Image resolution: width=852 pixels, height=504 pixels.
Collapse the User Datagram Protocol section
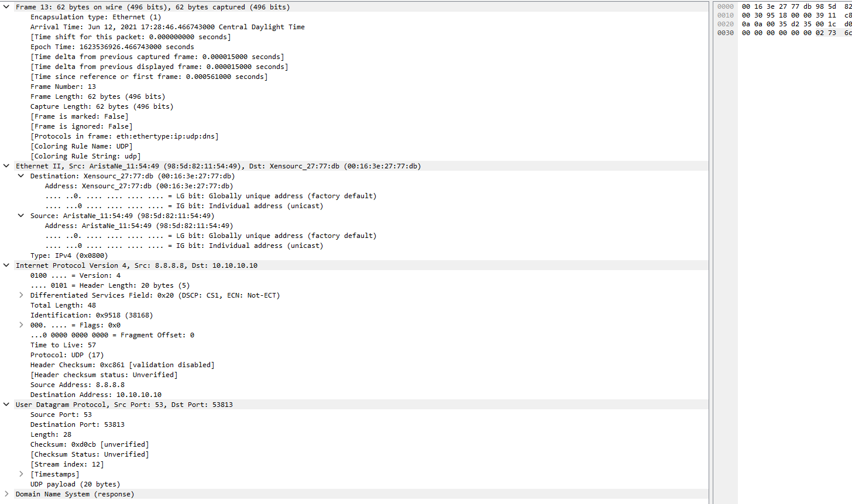coord(6,404)
